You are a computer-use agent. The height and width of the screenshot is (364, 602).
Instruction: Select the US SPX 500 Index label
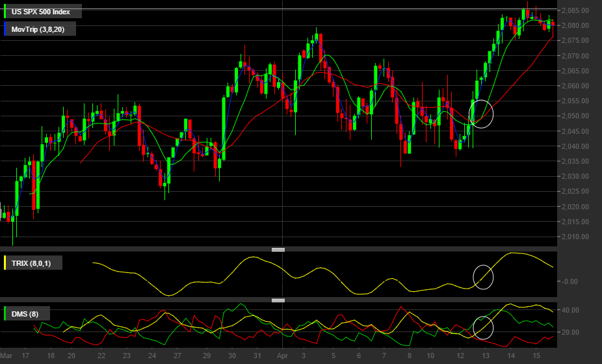(41, 12)
